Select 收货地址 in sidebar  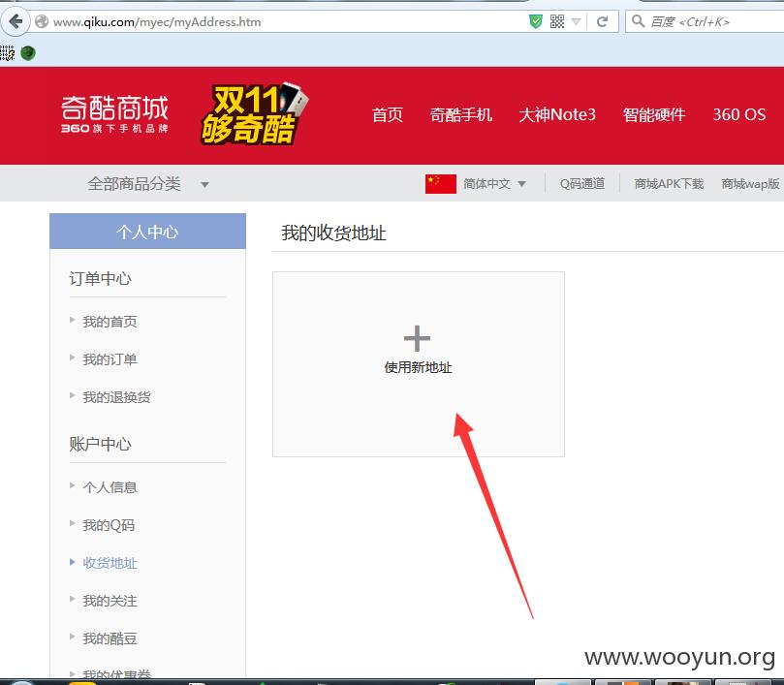[110, 563]
